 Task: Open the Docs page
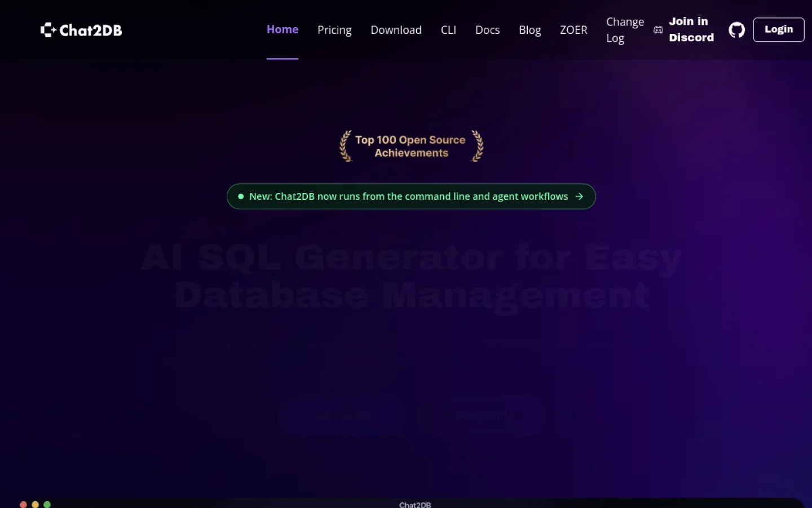(x=487, y=30)
